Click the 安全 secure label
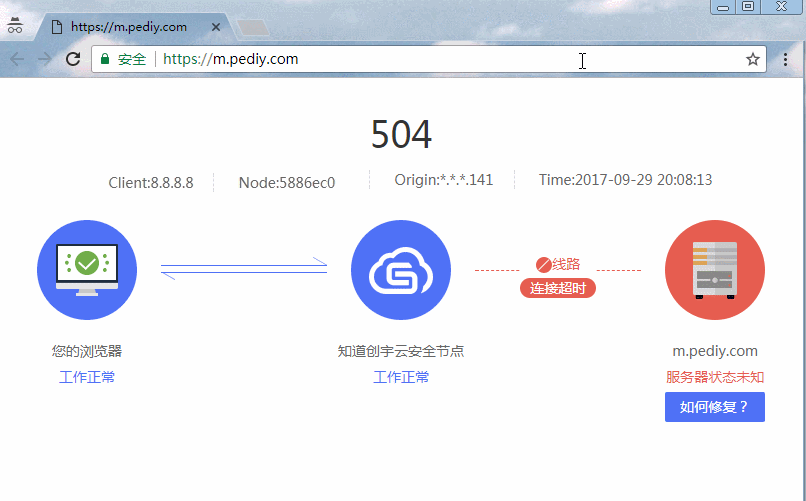 tap(132, 59)
